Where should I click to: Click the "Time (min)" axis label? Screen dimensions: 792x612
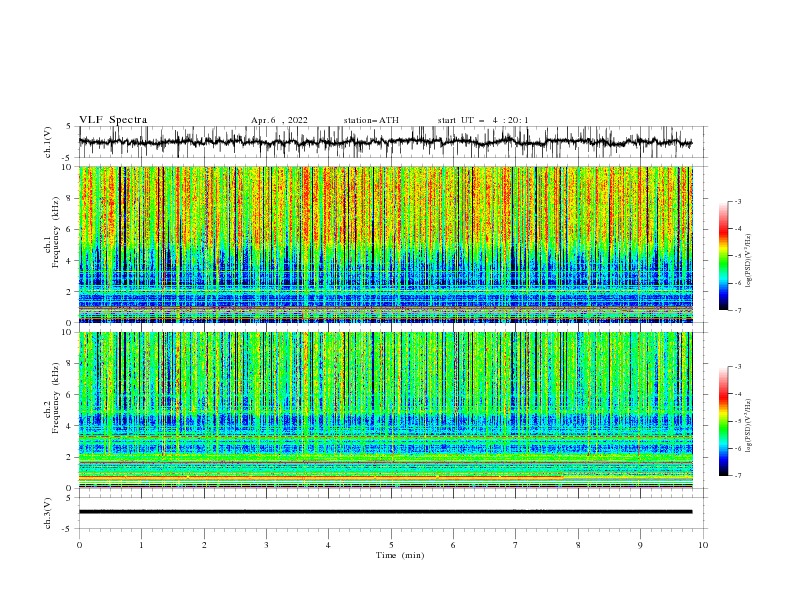point(400,555)
